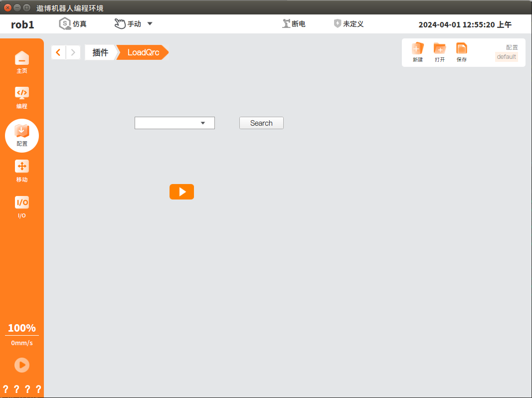532x398 pixels.
Task: Click the 断电 power-off robot status
Action: pyautogui.click(x=294, y=24)
